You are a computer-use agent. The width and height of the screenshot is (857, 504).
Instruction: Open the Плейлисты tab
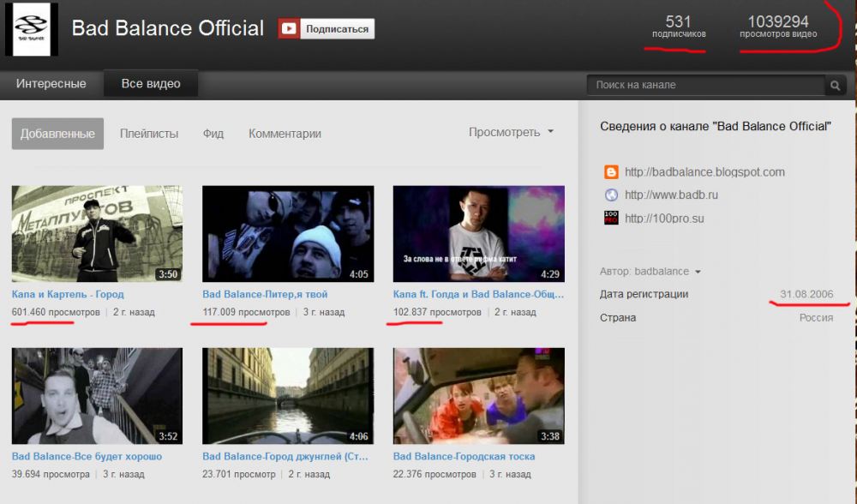pyautogui.click(x=149, y=134)
